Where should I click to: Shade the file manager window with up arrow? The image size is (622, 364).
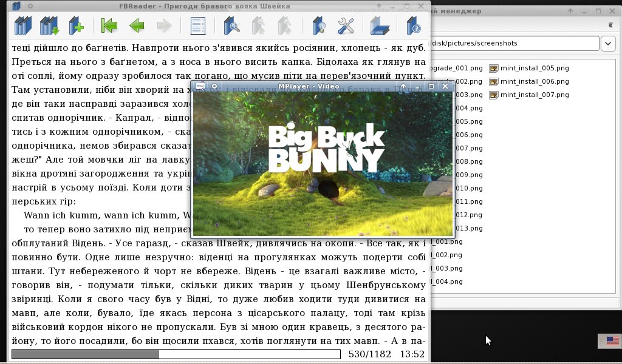(x=570, y=11)
